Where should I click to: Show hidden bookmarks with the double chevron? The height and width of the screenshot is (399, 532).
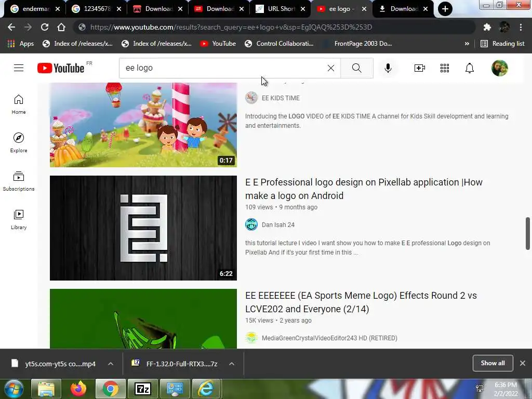467,44
